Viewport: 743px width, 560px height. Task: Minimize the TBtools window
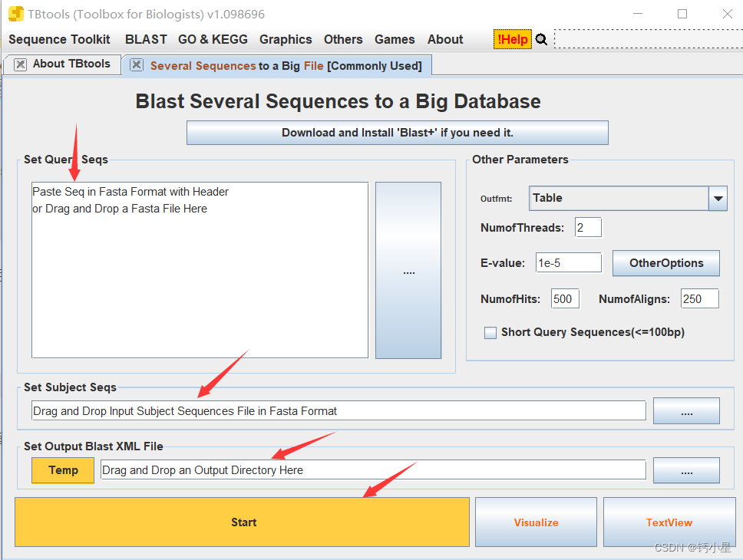pos(638,14)
